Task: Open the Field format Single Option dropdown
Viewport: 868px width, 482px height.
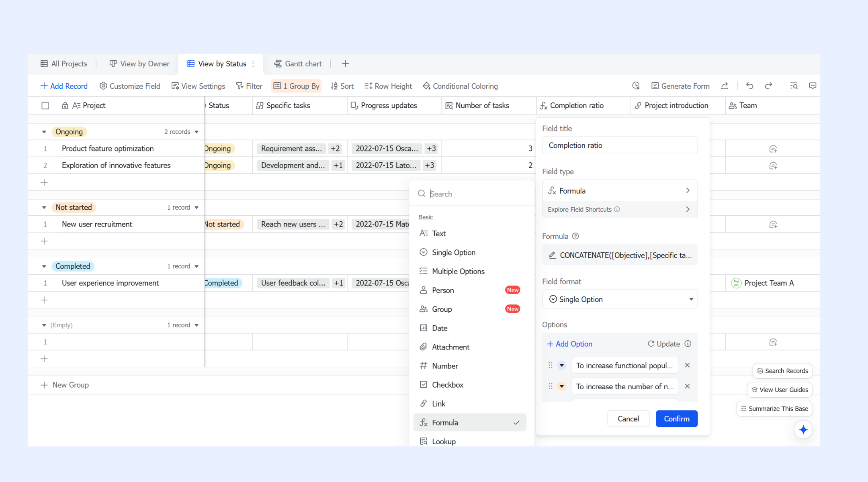Action: [x=620, y=299]
